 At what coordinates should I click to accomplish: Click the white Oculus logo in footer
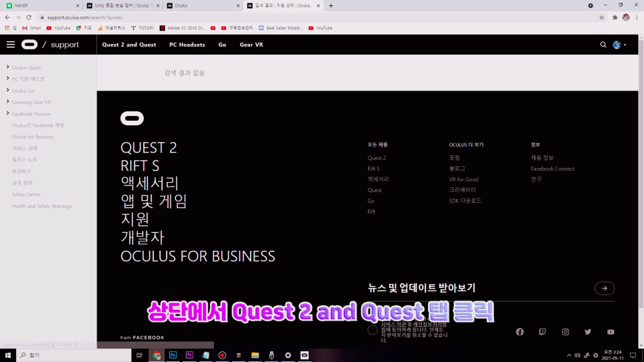pyautogui.click(x=132, y=119)
